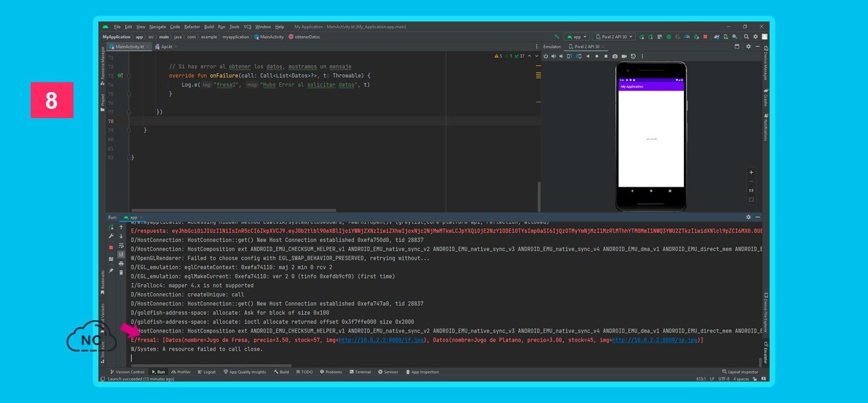
Task: Click the editor horizontal scrollbar
Action: click(x=234, y=210)
